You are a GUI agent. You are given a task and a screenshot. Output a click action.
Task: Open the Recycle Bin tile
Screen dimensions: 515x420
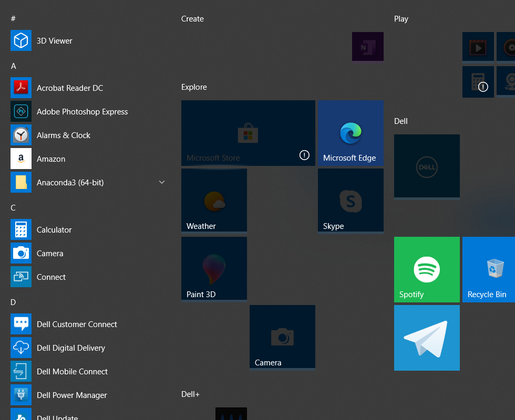[489, 269]
